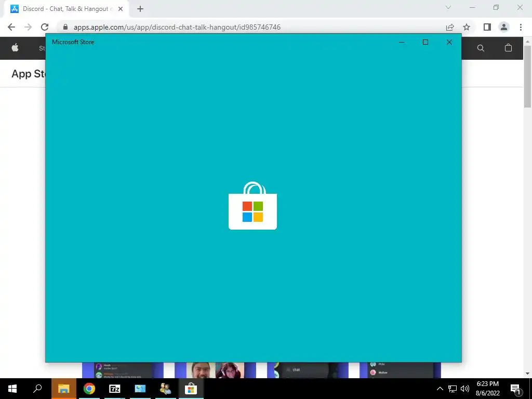This screenshot has height=399, width=532.
Task: Share this page from the address bar
Action: click(x=450, y=27)
